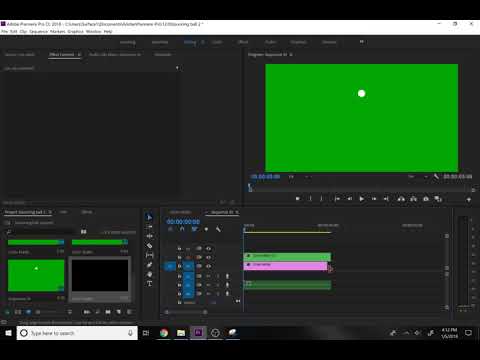
Task: Open the workspace overflow chevrons
Action: (x=362, y=42)
